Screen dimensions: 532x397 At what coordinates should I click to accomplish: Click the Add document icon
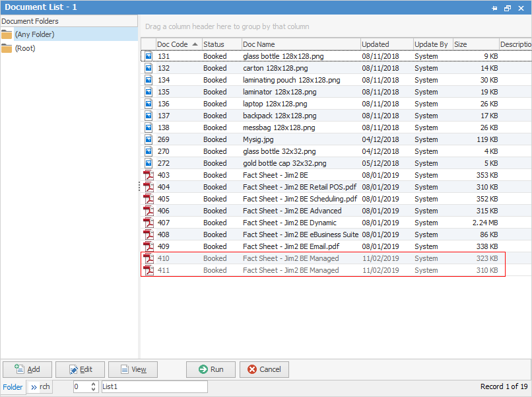17,369
